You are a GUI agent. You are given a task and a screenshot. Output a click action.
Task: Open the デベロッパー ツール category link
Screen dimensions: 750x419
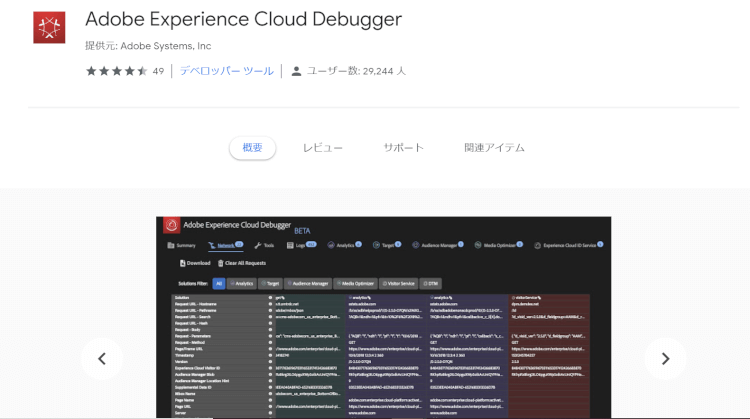(226, 71)
